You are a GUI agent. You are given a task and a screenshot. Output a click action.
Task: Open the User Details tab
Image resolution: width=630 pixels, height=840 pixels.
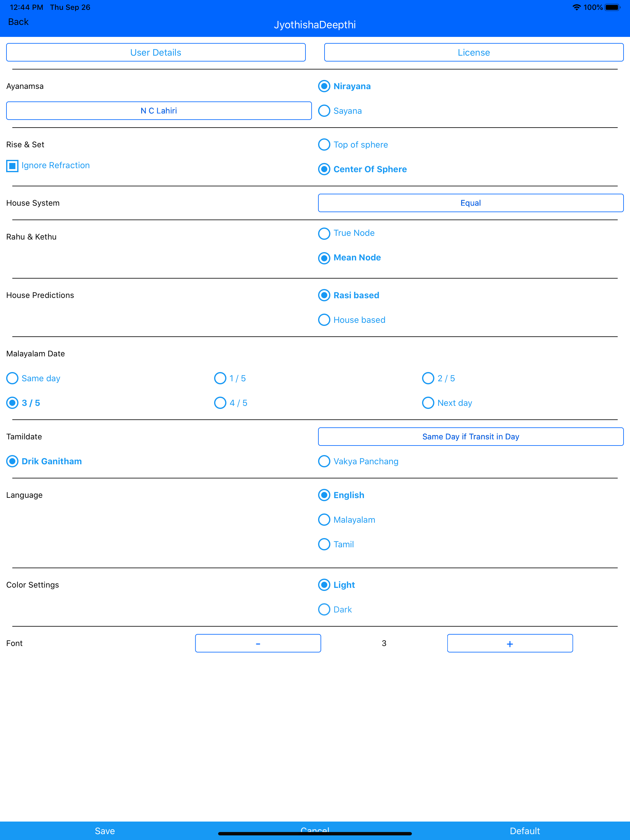tap(156, 52)
